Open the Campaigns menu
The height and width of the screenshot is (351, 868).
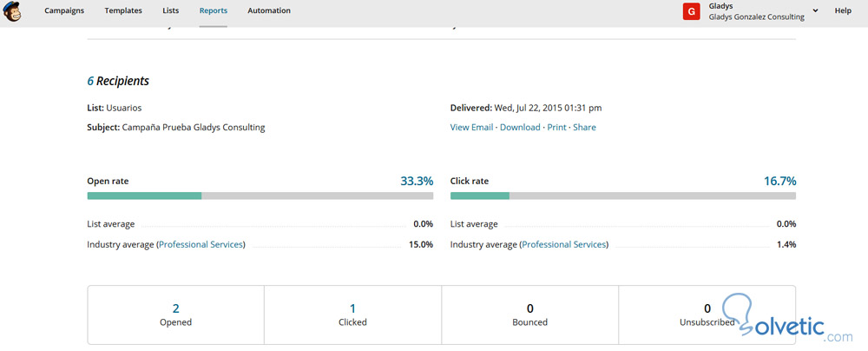point(65,10)
